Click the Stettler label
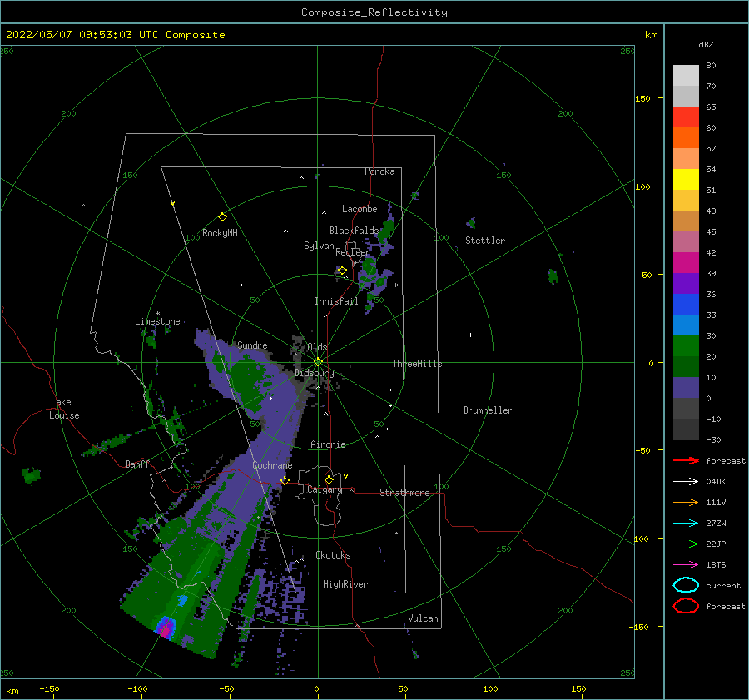Image resolution: width=749 pixels, height=700 pixels. [x=485, y=241]
